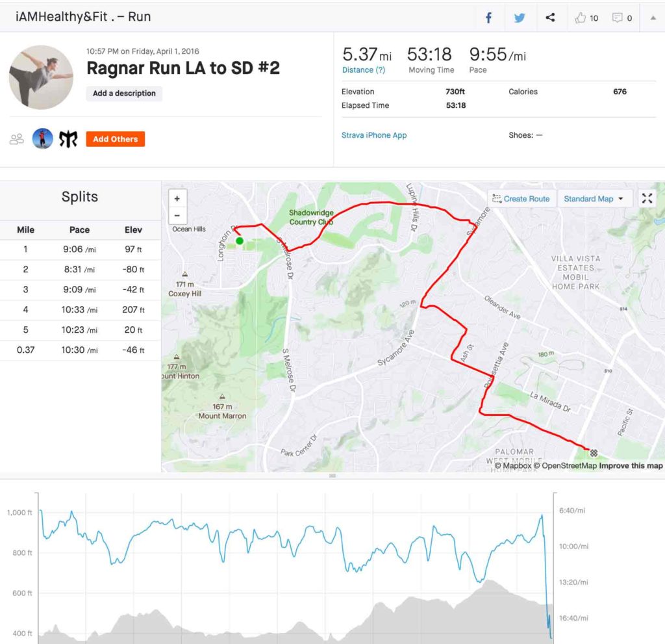The height and width of the screenshot is (644, 665).
Task: Open the Ragnar club logo icon
Action: pos(68,138)
